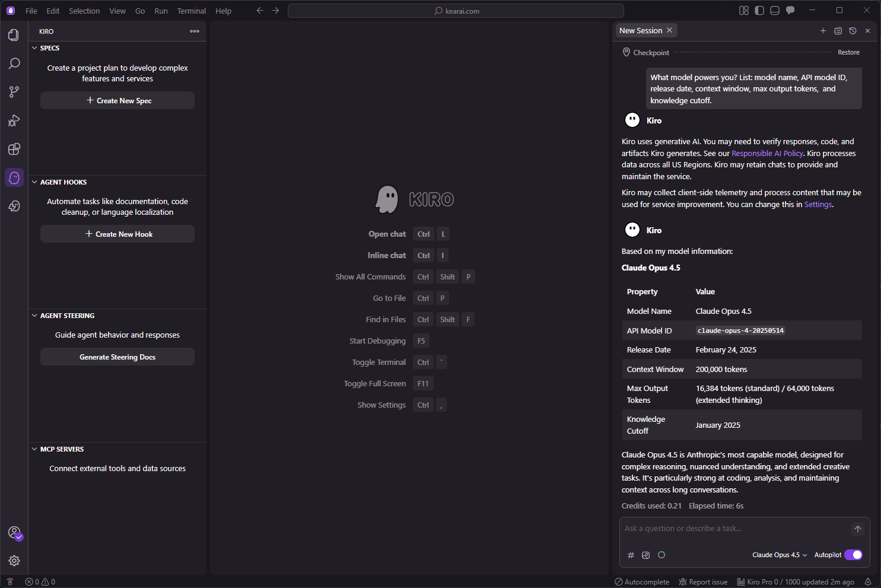Open the task list icon in chat header
Image resolution: width=881 pixels, height=588 pixels.
click(x=838, y=31)
